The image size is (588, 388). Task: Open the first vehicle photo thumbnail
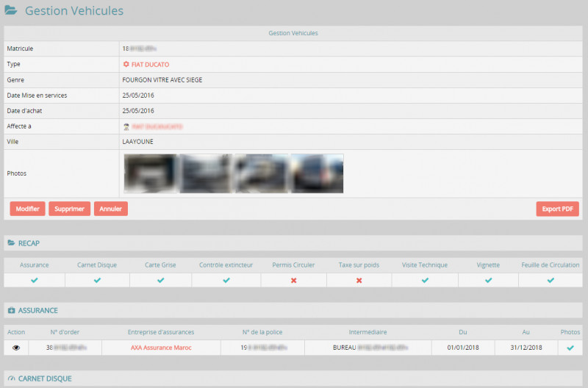[x=151, y=173]
